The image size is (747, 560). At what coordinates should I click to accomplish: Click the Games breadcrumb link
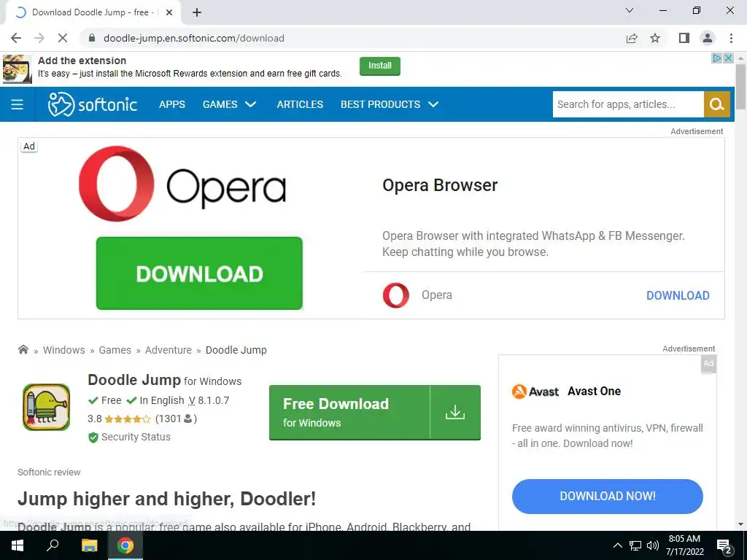click(x=115, y=350)
